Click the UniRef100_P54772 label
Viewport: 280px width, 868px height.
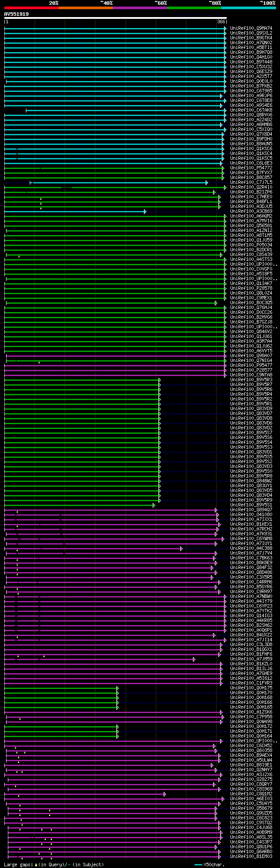point(251,168)
